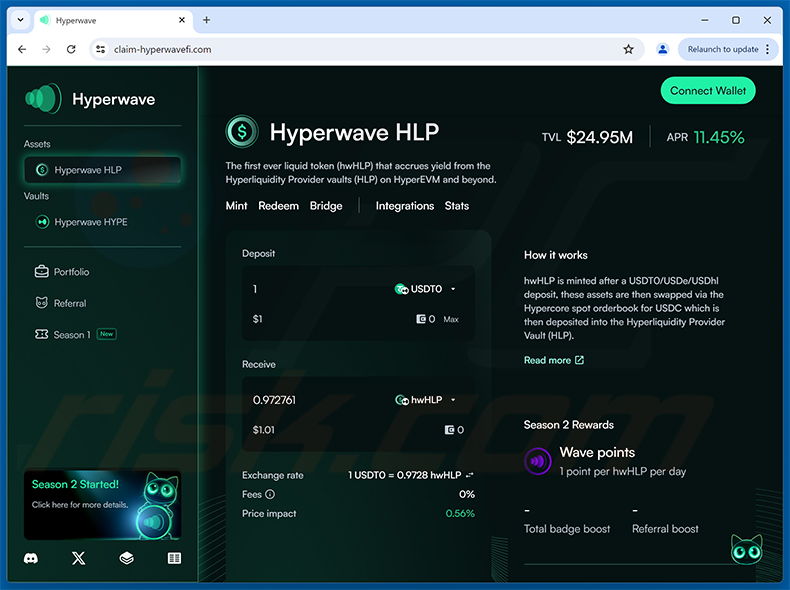Switch to the Bridge tab
The height and width of the screenshot is (590, 790).
pos(326,206)
